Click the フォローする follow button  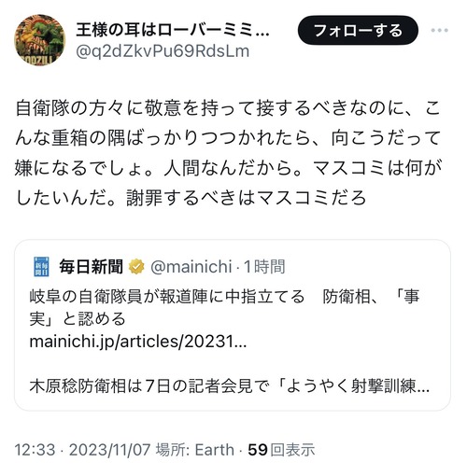coord(358,30)
